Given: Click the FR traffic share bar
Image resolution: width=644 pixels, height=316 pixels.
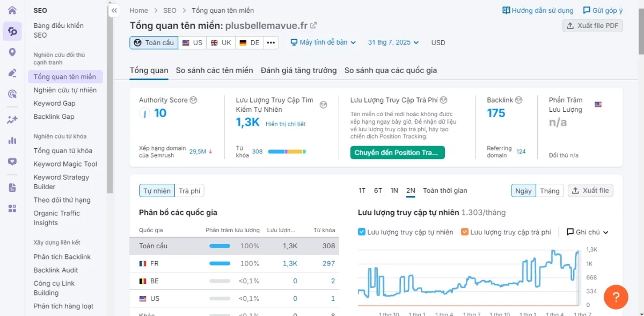Looking at the screenshot, I should (219, 263).
